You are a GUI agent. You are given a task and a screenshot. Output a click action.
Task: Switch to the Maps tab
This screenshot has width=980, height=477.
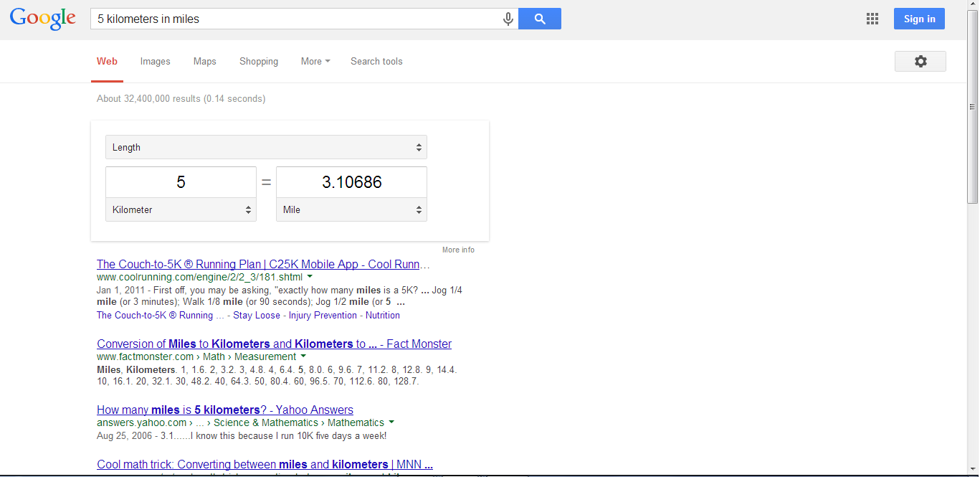(x=205, y=62)
